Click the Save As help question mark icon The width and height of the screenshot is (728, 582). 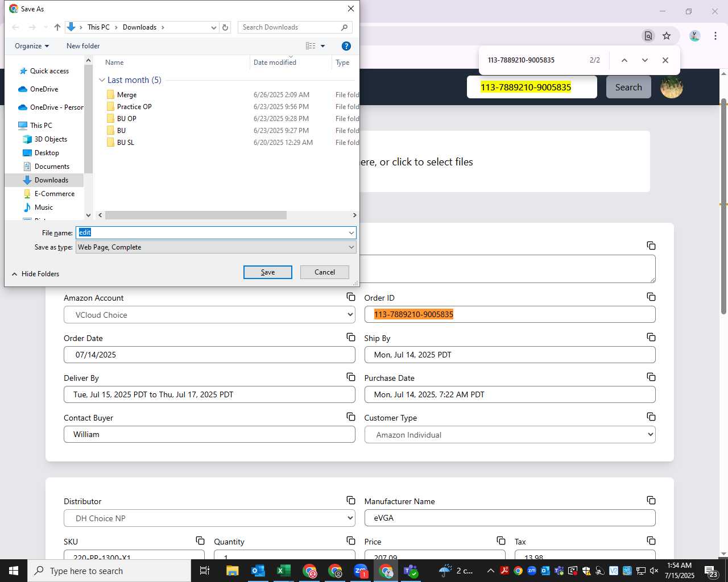coord(346,46)
